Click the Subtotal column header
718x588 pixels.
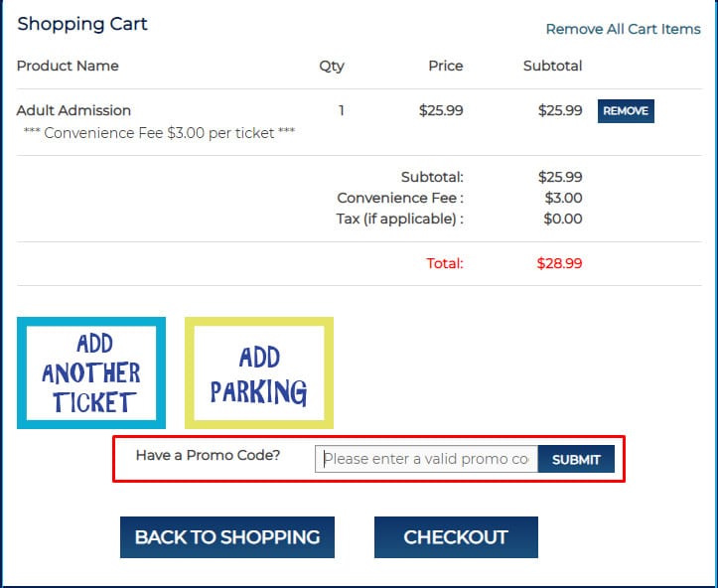(x=552, y=66)
